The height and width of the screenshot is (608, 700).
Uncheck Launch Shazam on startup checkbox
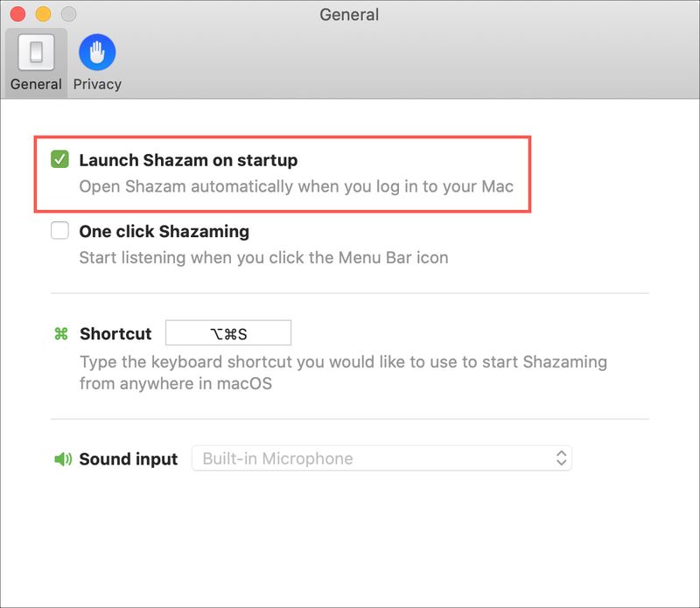tap(59, 159)
